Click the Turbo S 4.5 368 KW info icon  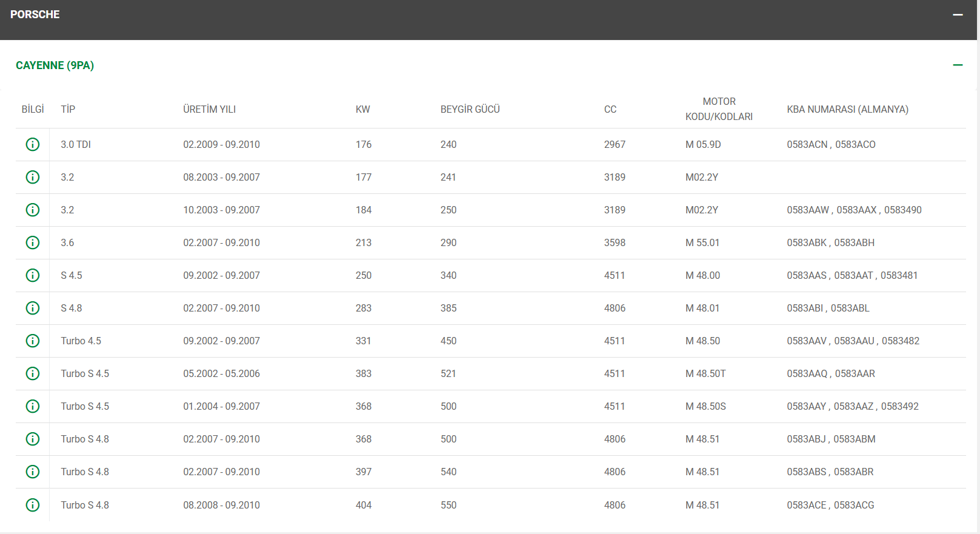(x=33, y=406)
